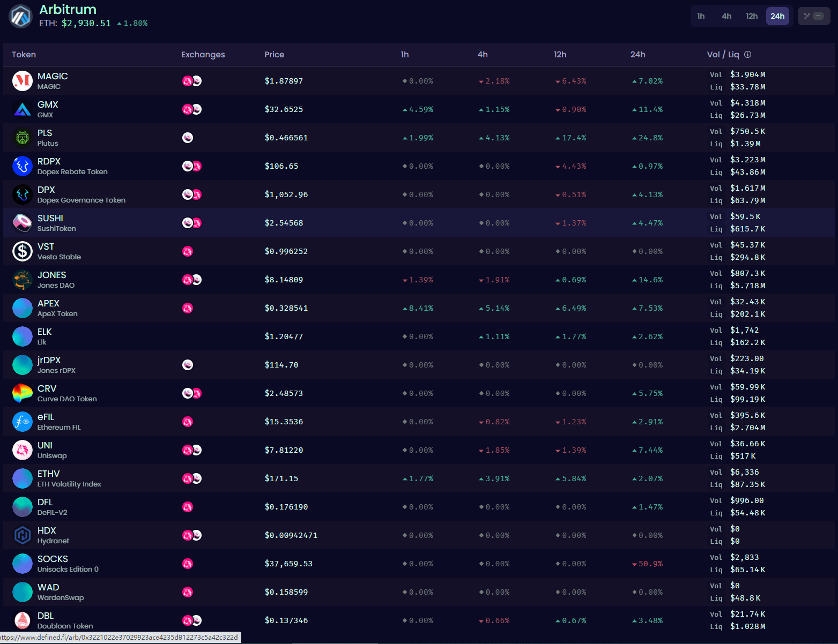This screenshot has width=838, height=644.
Task: Click the exchange icon in PLS row
Action: pos(188,138)
